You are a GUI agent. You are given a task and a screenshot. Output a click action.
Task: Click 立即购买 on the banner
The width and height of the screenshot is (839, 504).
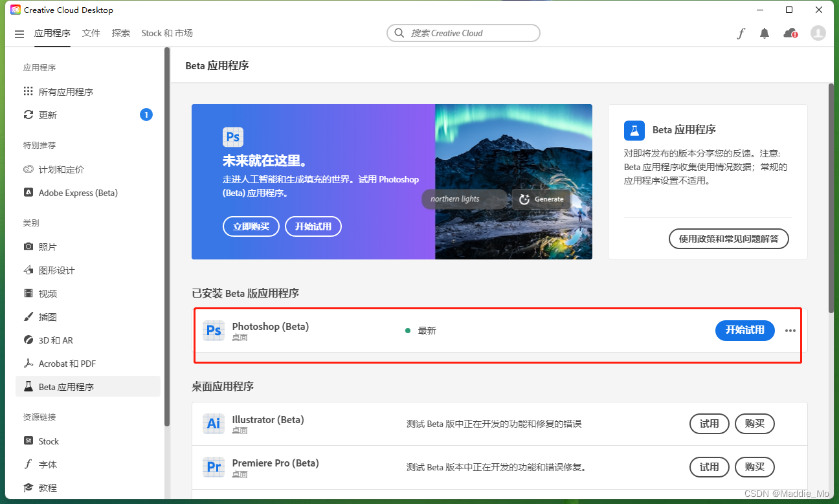(251, 226)
